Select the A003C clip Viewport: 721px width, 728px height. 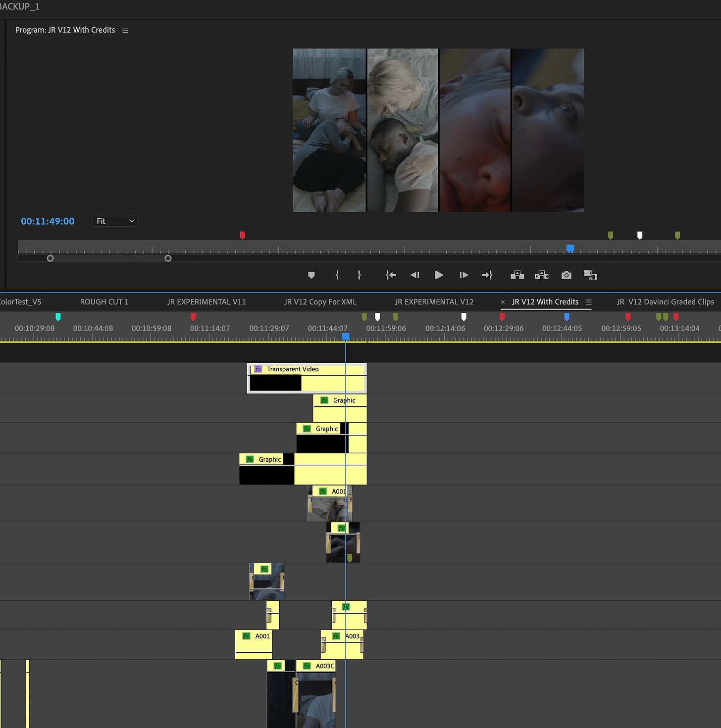click(x=316, y=693)
